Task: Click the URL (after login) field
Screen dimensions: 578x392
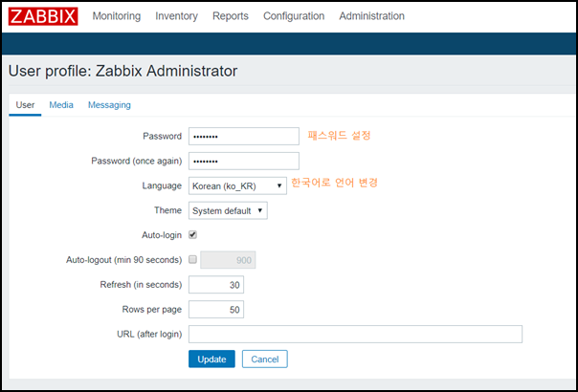Action: (x=355, y=335)
